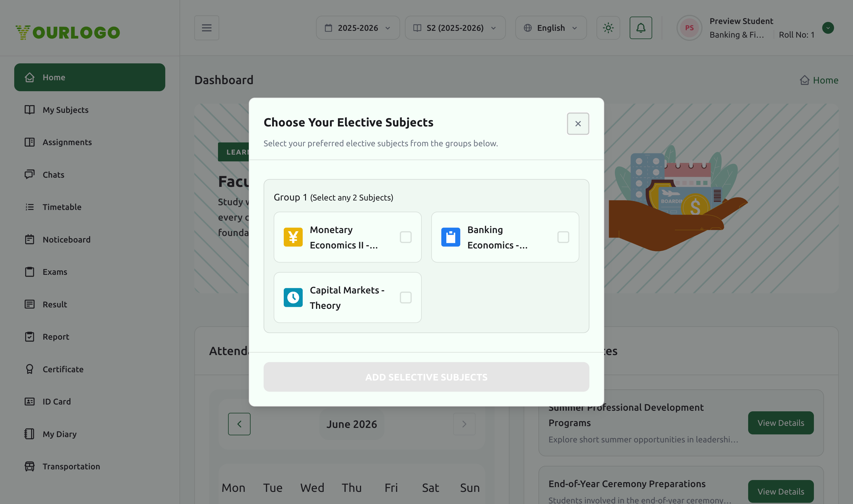Click the Chats speech bubble icon
The width and height of the screenshot is (853, 504).
click(30, 175)
